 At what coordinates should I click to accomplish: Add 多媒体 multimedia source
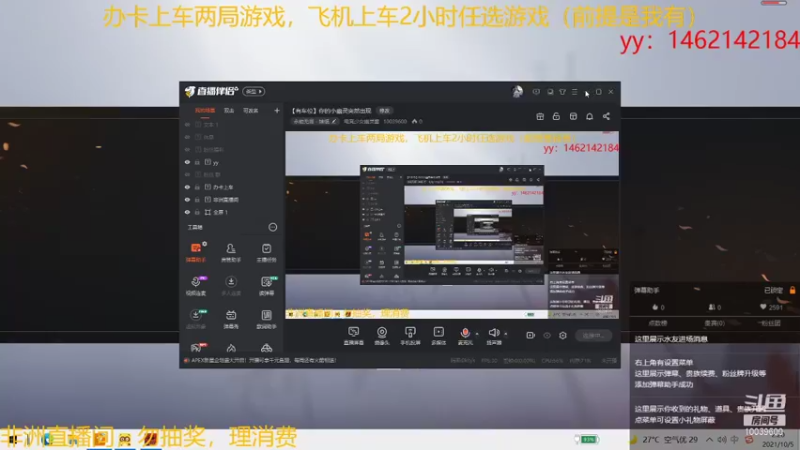pyautogui.click(x=438, y=336)
